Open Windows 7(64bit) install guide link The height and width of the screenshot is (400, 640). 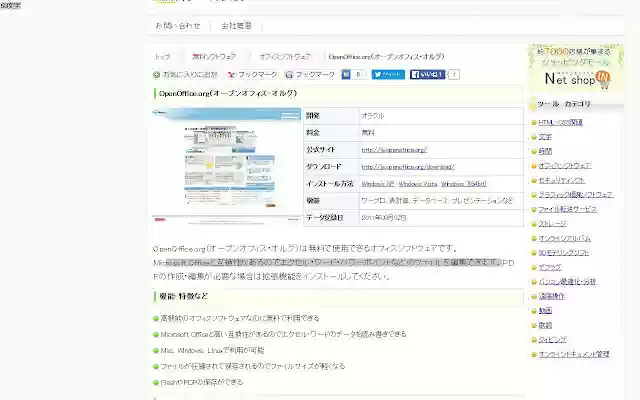(464, 184)
